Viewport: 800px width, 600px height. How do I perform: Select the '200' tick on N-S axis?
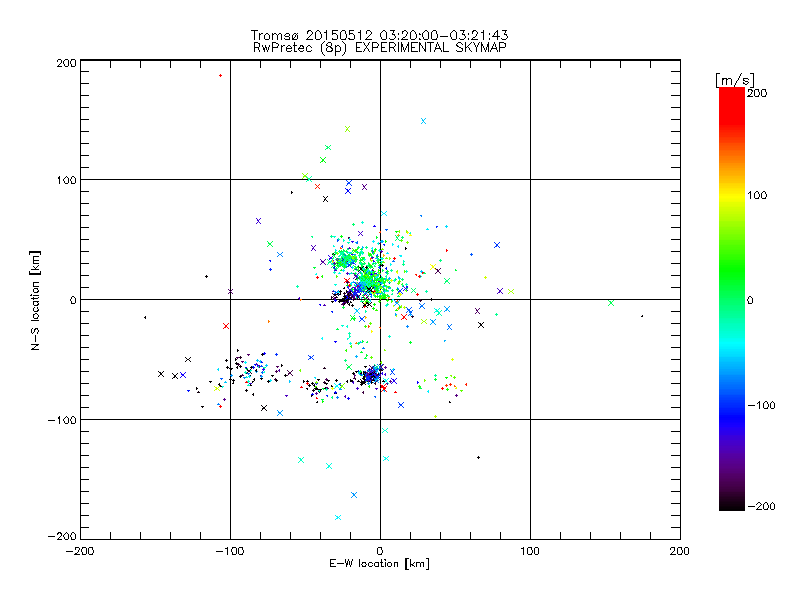[66, 63]
